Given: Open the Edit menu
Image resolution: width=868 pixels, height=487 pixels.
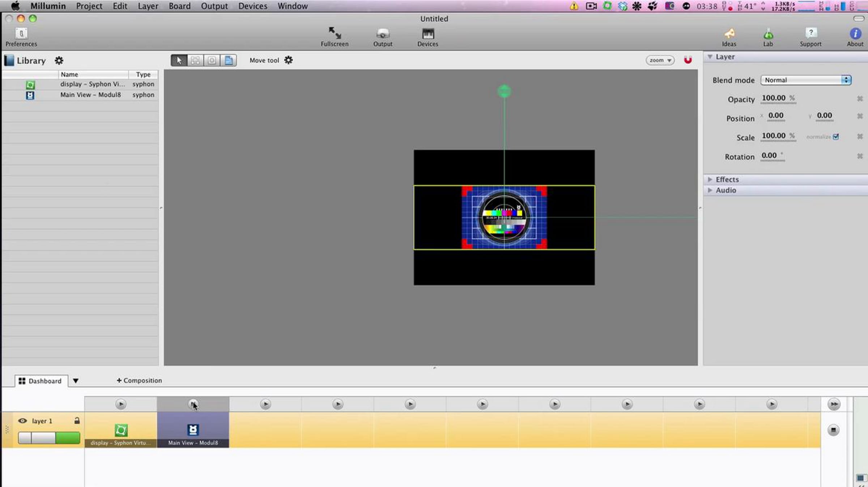Looking at the screenshot, I should tap(120, 6).
